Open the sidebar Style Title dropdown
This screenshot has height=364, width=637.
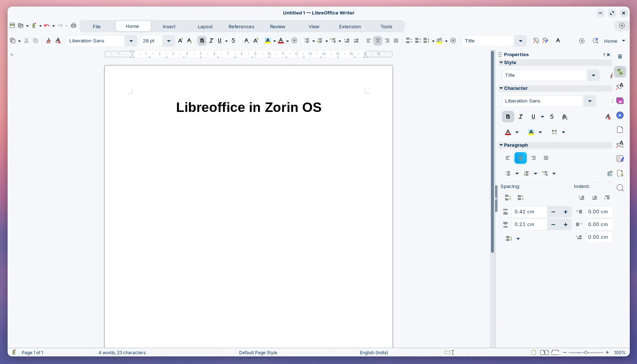pos(593,75)
